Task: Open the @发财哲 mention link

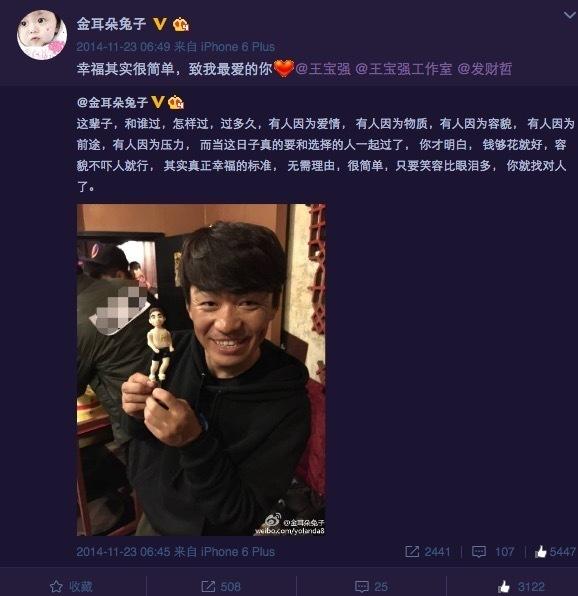Action: click(485, 69)
